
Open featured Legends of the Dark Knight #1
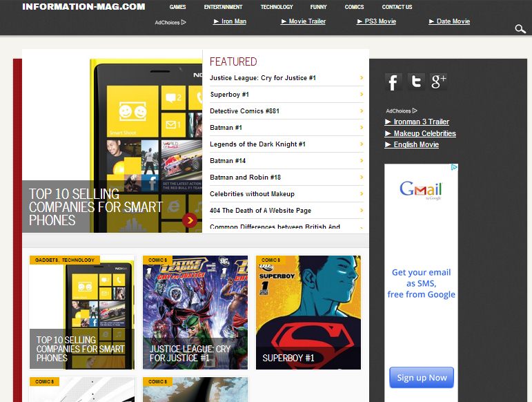pyautogui.click(x=257, y=144)
